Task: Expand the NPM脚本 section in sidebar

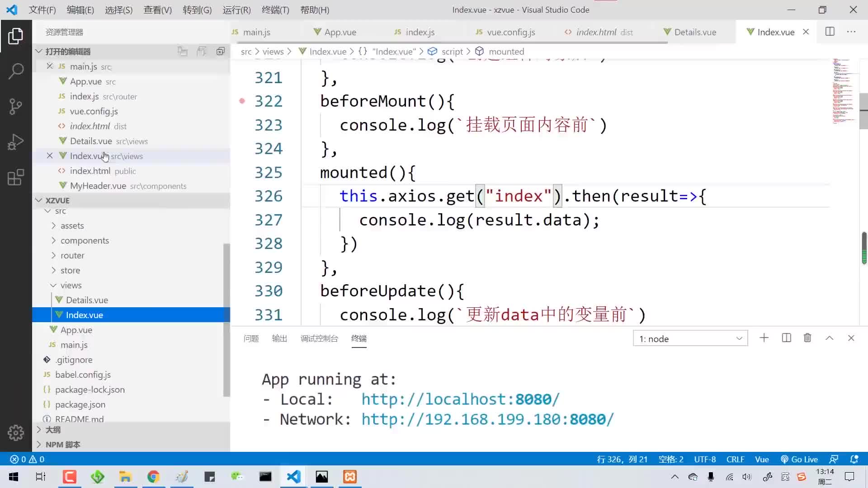Action: (39, 444)
